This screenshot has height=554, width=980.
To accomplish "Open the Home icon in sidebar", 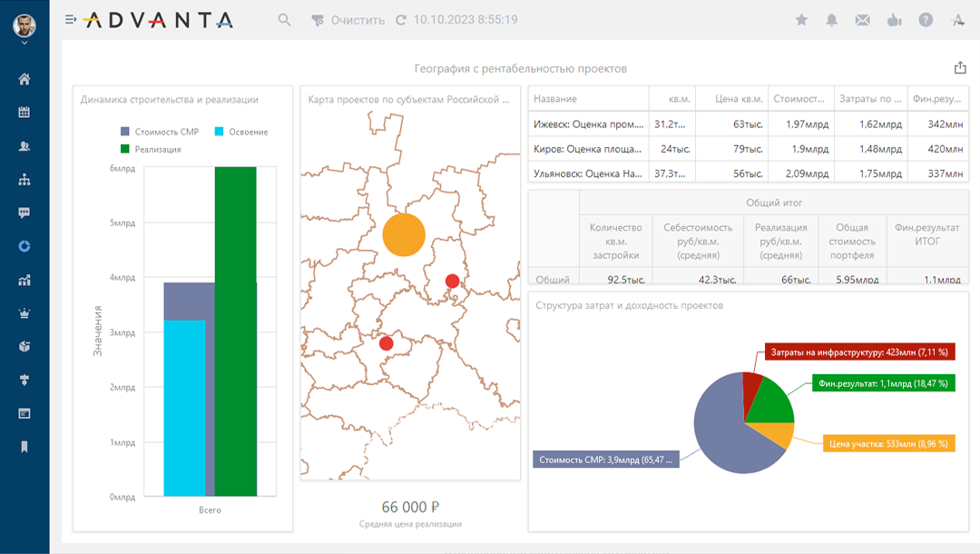I will (x=24, y=79).
